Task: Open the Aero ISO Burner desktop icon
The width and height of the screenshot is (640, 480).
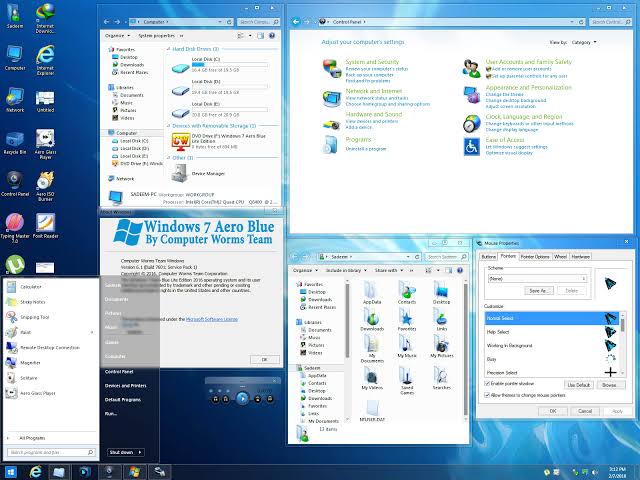Action: (x=45, y=186)
